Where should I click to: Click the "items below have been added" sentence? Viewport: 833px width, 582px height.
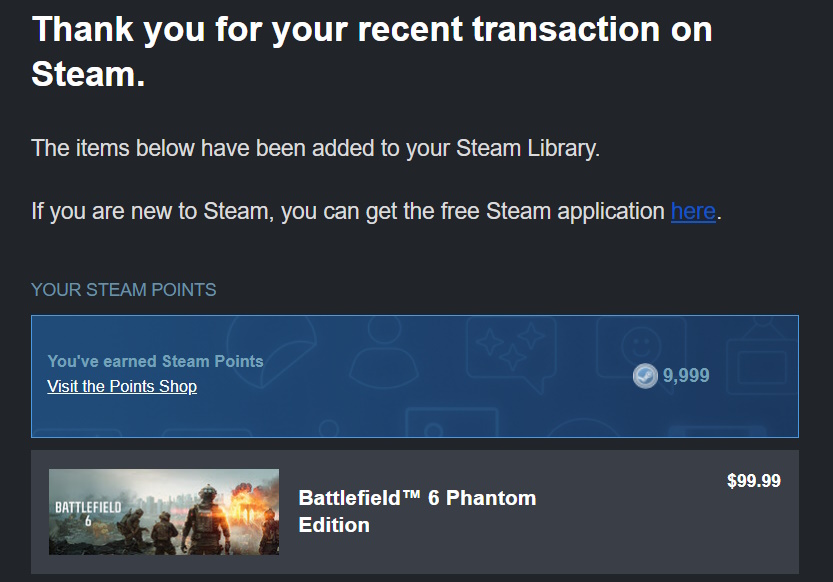pyautogui.click(x=315, y=149)
